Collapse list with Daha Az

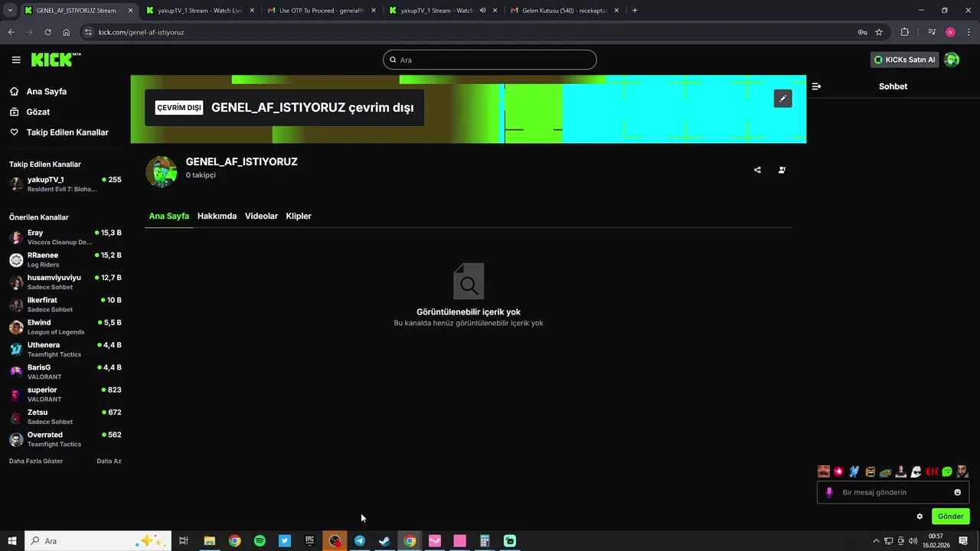coord(109,461)
